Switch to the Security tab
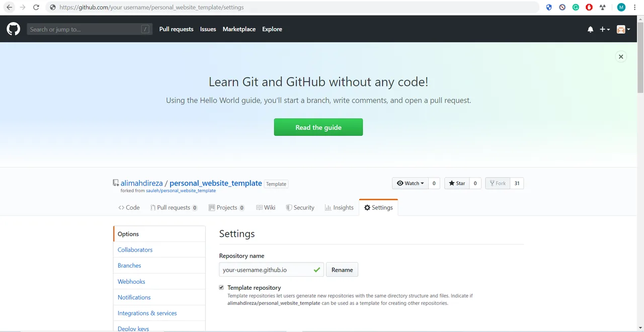 (300, 207)
